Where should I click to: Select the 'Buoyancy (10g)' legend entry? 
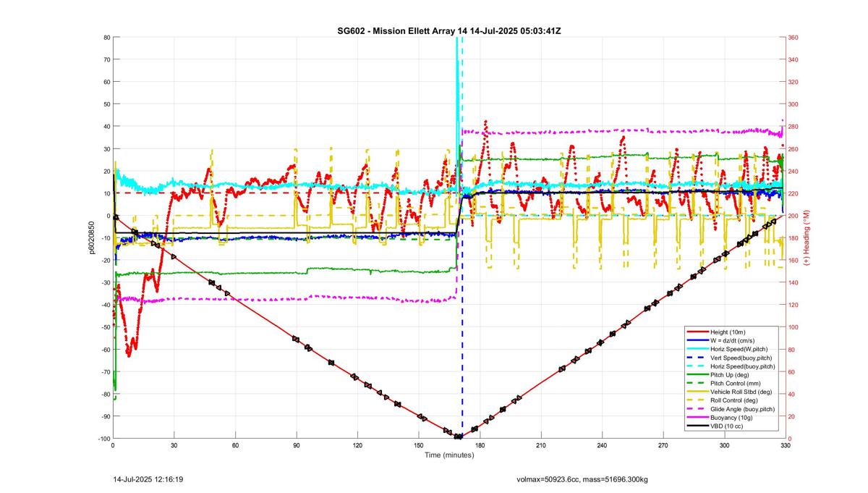732,418
